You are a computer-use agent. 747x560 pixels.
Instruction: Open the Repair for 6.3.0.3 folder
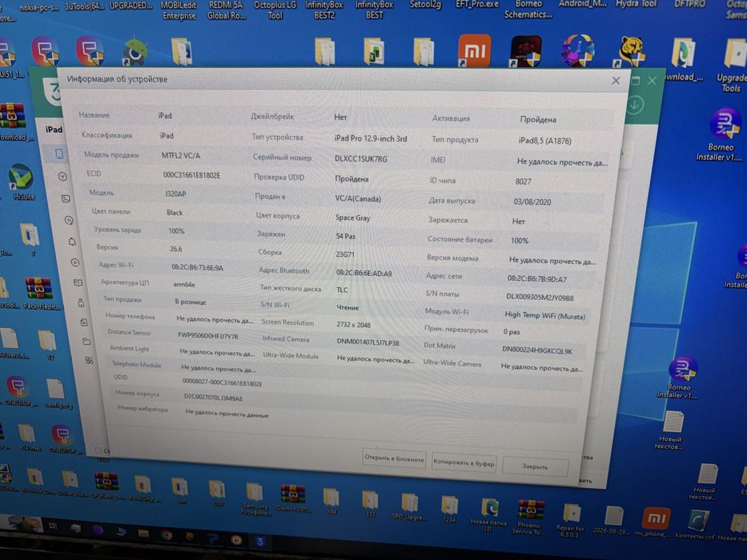click(570, 521)
